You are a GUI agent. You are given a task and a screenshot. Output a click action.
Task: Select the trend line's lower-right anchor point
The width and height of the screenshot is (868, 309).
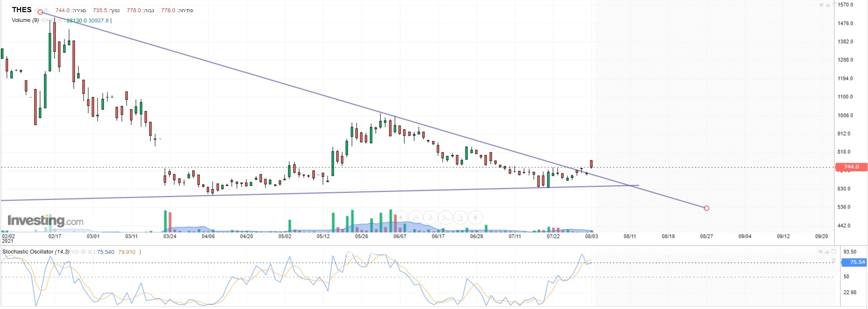(706, 208)
